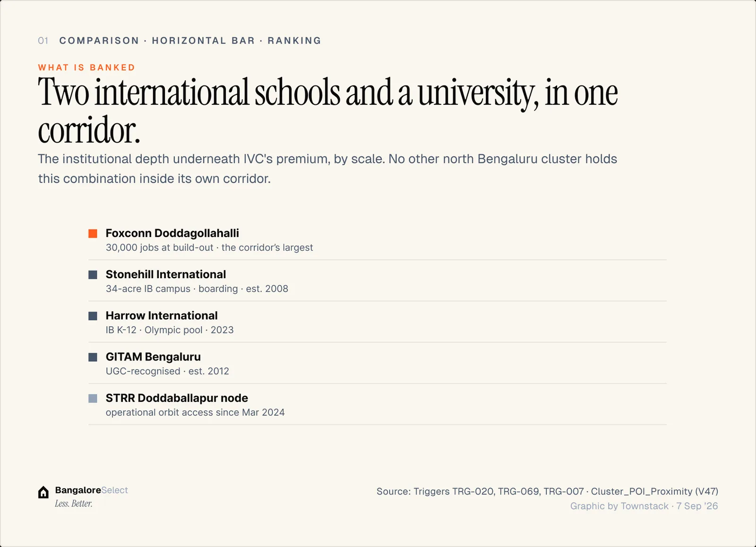Click the dark square beside GITAM Bengaluru

[93, 357]
